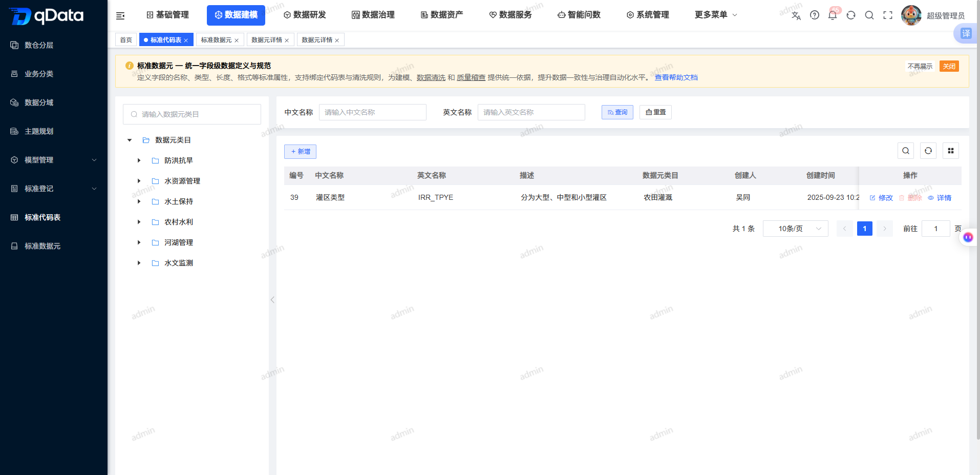
Task: Click the floating 译 translate button
Action: 966,34
